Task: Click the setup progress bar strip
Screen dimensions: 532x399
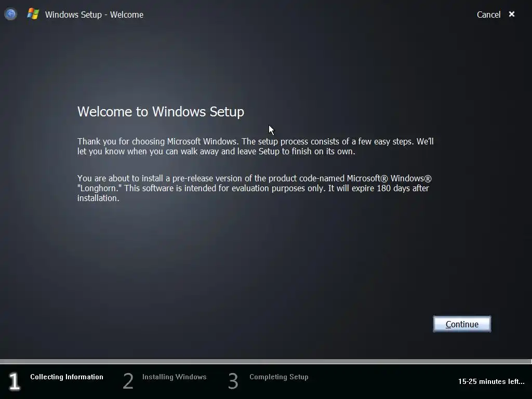Action: [266, 362]
